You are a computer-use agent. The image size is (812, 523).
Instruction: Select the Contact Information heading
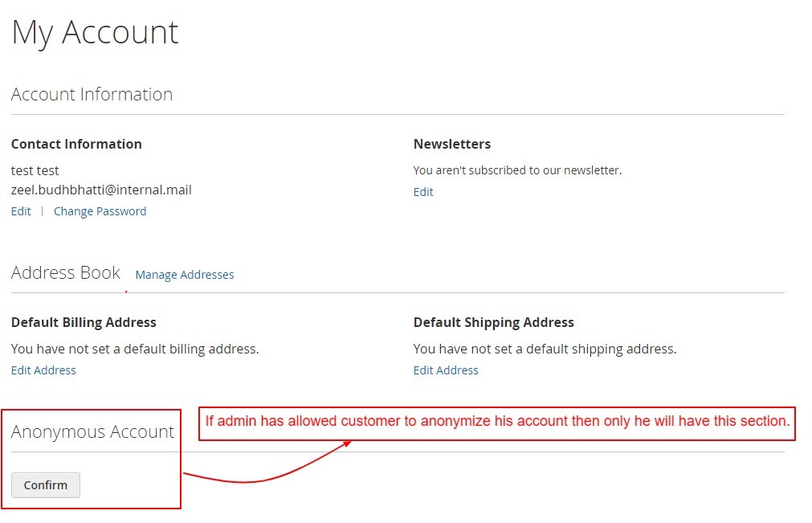76,144
